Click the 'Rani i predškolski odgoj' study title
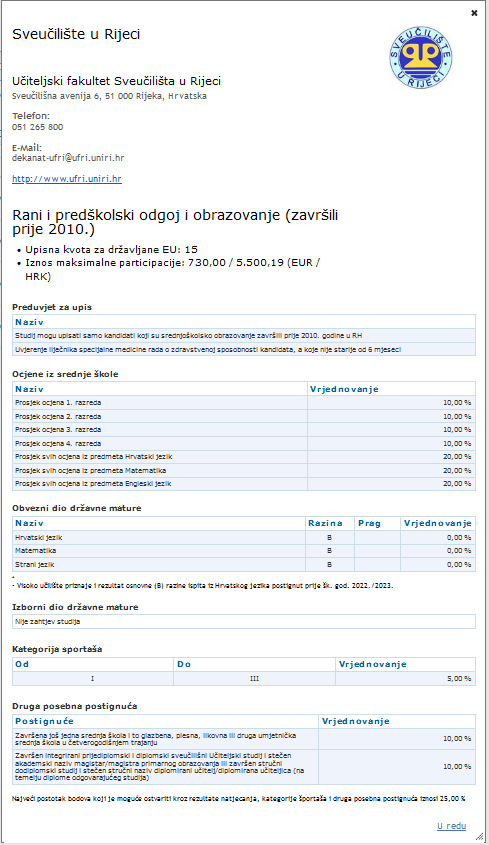This screenshot has width=489, height=845. click(175, 222)
